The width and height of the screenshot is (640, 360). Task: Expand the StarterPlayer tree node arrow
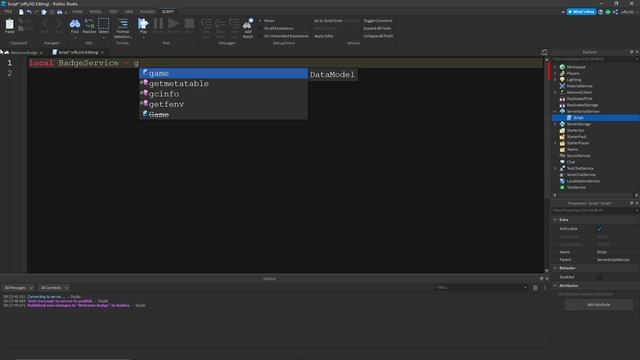tap(555, 143)
